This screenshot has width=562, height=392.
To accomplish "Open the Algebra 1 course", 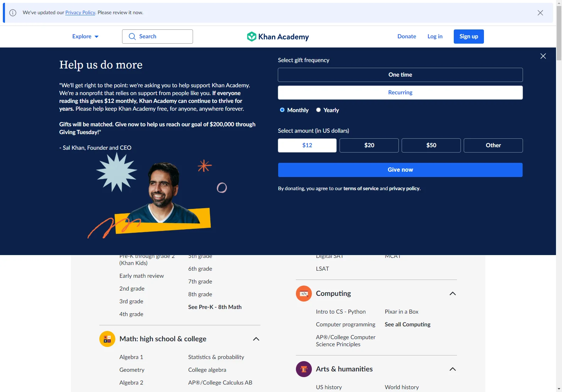I will click(131, 357).
